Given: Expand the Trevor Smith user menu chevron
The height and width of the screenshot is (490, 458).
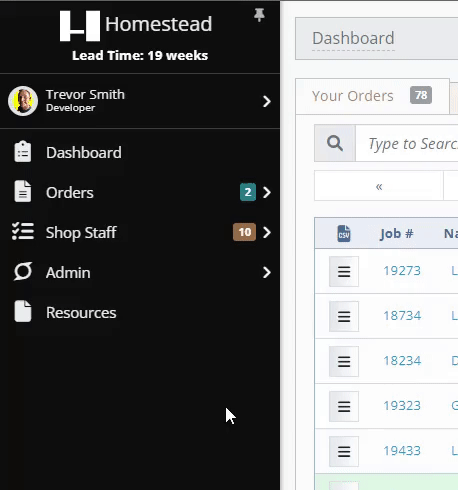Looking at the screenshot, I should [x=266, y=101].
